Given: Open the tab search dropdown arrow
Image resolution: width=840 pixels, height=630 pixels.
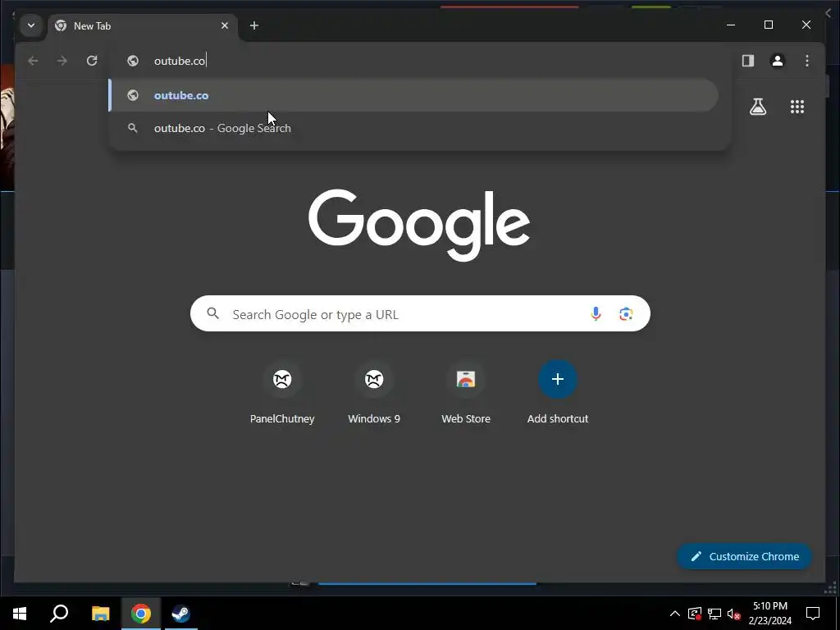Looking at the screenshot, I should (31, 25).
